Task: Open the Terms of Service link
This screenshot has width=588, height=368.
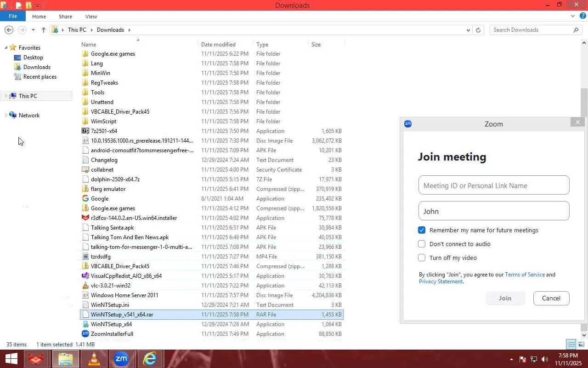Action: [525, 275]
